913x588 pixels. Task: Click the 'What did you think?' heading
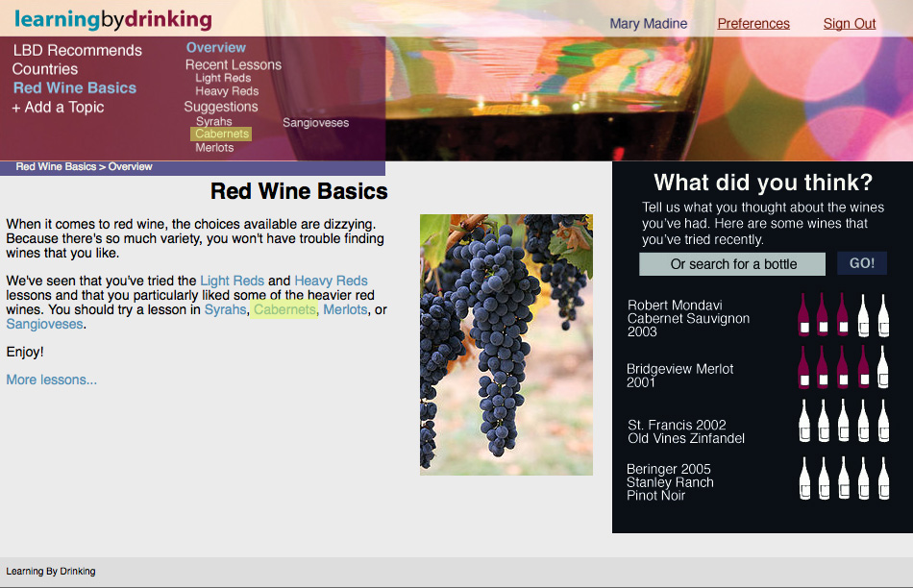pos(763,183)
